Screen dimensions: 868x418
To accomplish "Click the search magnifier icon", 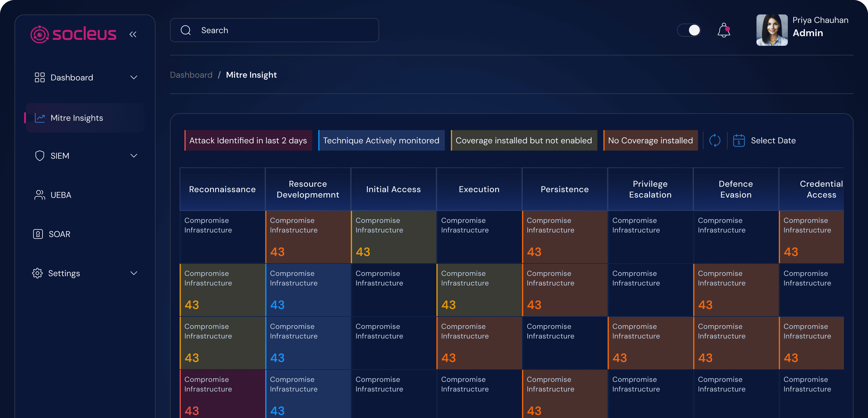I will (x=186, y=30).
